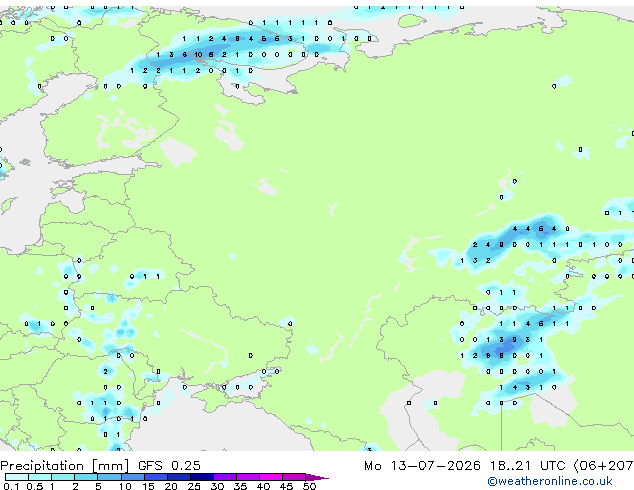Pick the 25–30 mm dark navy swatch
634x490 pixels.
201,477
